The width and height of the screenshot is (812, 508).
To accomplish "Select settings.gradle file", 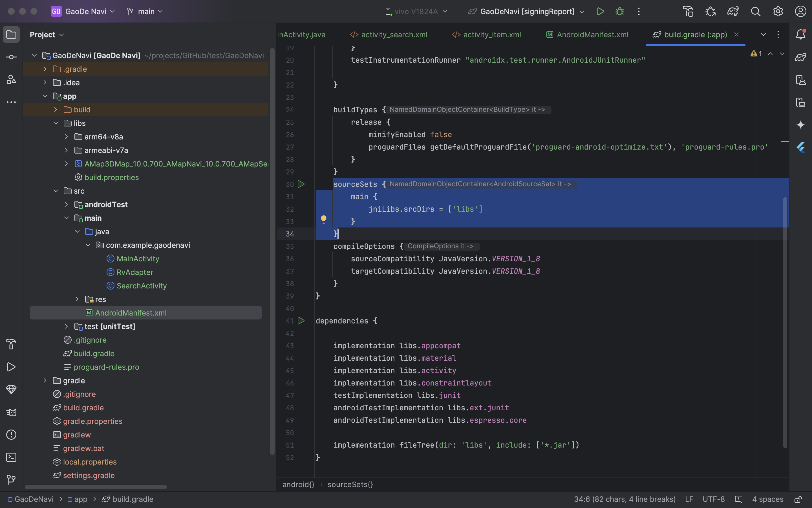I will click(x=89, y=476).
